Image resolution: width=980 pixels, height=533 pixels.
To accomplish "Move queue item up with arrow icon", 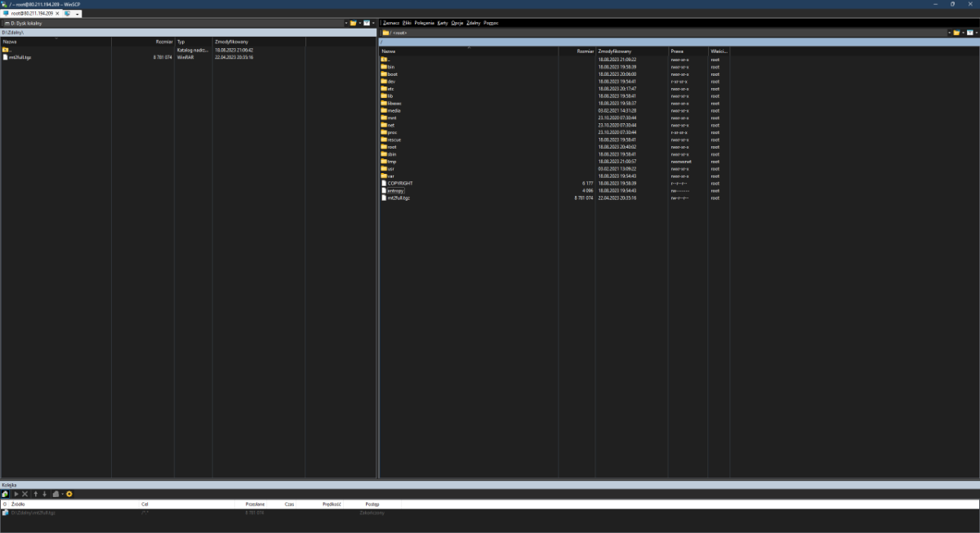I will coord(35,494).
